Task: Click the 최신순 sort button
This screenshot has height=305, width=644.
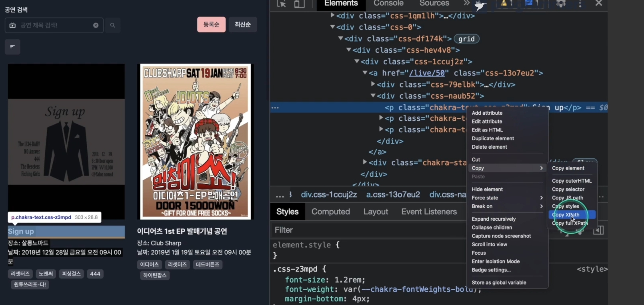Action: click(x=243, y=25)
